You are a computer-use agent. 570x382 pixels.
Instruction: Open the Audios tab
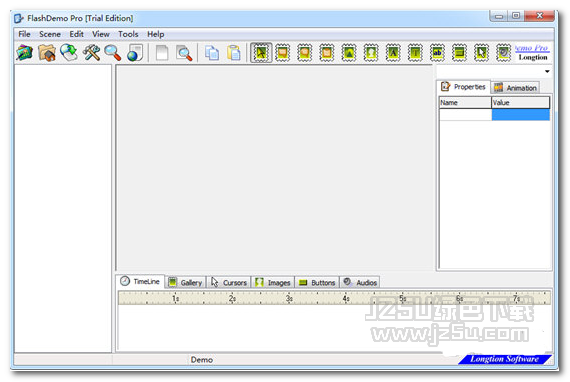tap(360, 282)
